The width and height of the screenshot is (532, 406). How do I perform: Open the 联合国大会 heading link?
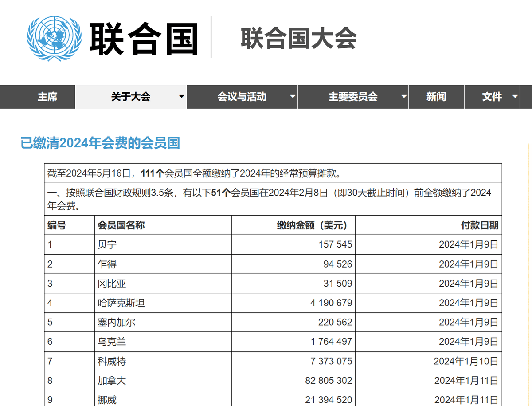299,38
